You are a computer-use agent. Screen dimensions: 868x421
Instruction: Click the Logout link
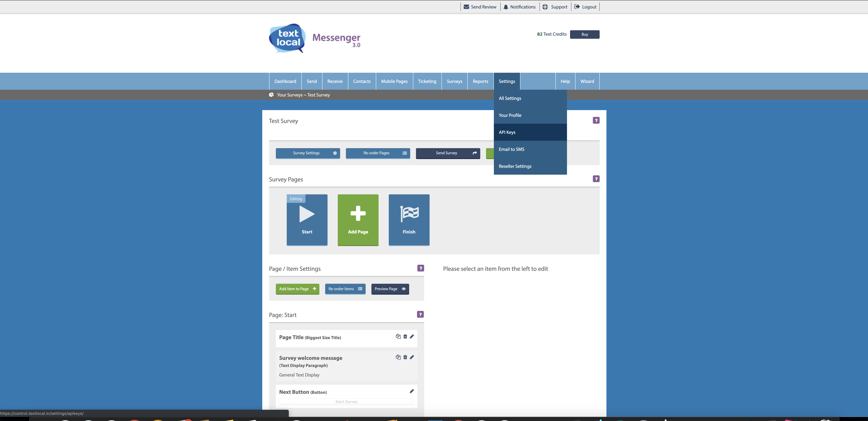pyautogui.click(x=589, y=7)
